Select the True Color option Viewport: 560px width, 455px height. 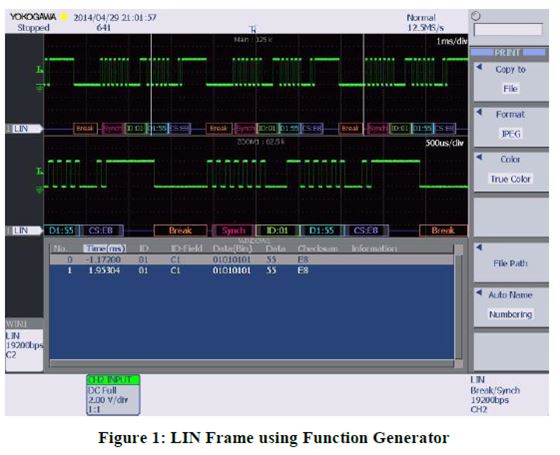click(511, 179)
